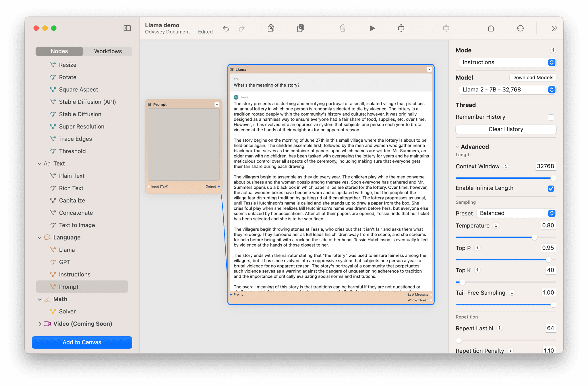Click the refresh sync icon
The height and width of the screenshot is (386, 588).
520,28
